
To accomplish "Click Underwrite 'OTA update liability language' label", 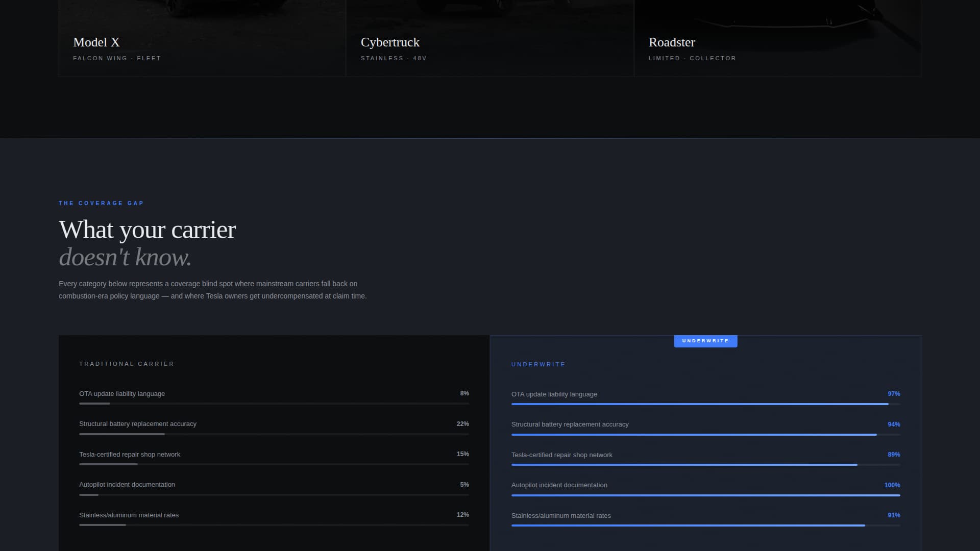I will click(x=554, y=394).
